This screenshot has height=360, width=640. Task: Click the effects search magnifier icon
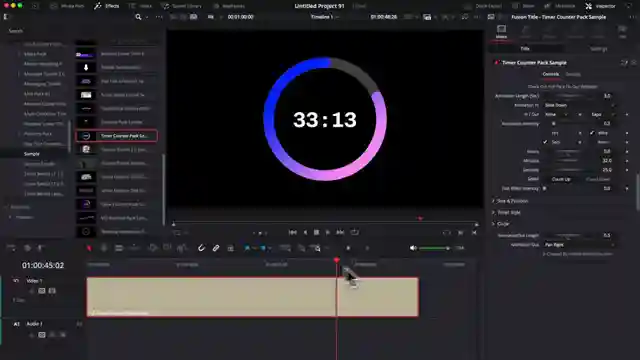(x=138, y=17)
